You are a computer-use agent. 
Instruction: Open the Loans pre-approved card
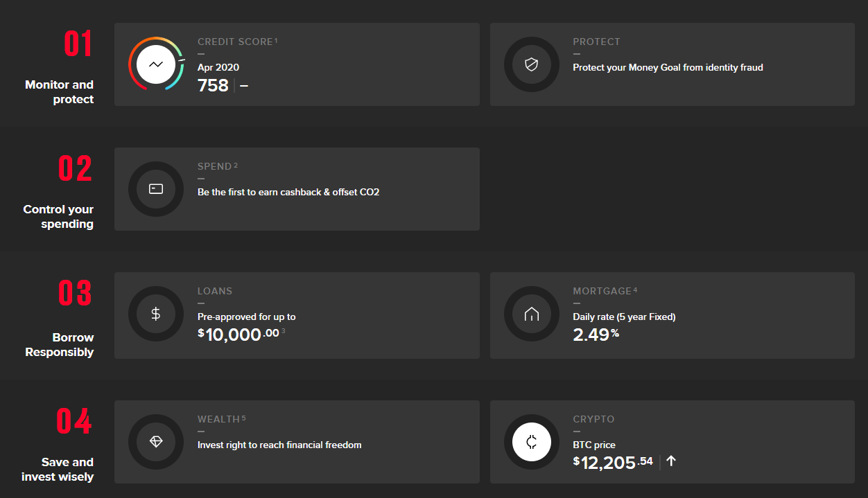(x=297, y=315)
